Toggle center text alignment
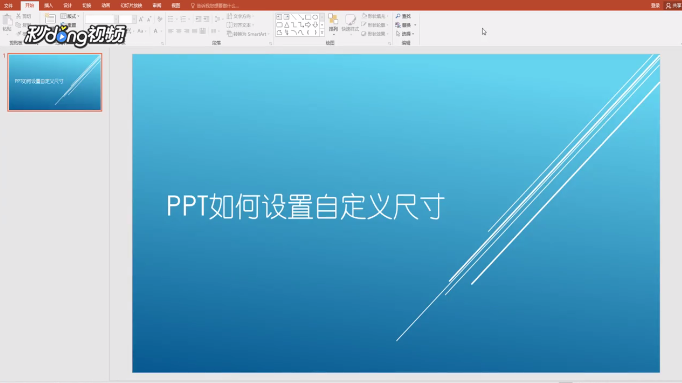The width and height of the screenshot is (682, 383). click(179, 31)
